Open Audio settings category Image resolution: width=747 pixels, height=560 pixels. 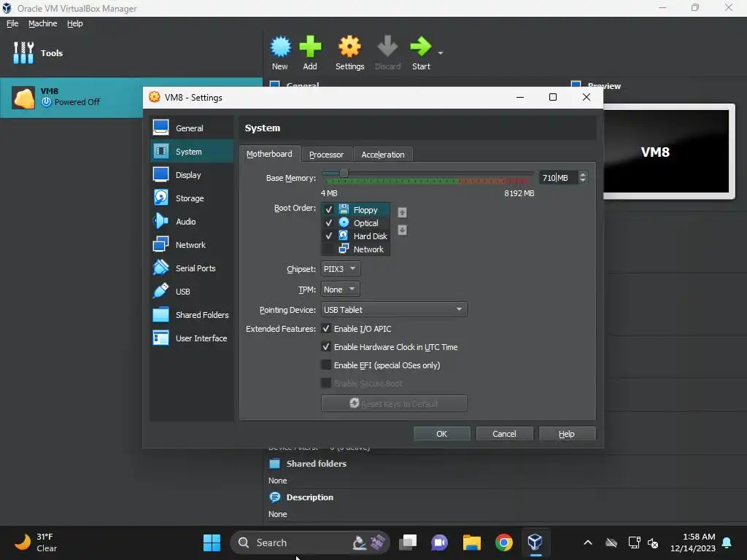click(x=192, y=222)
